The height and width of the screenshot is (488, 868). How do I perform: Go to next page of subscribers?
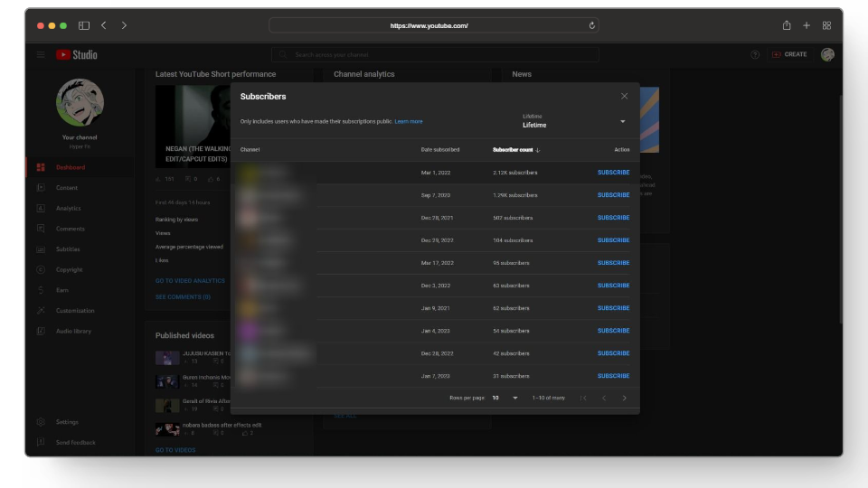[625, 398]
